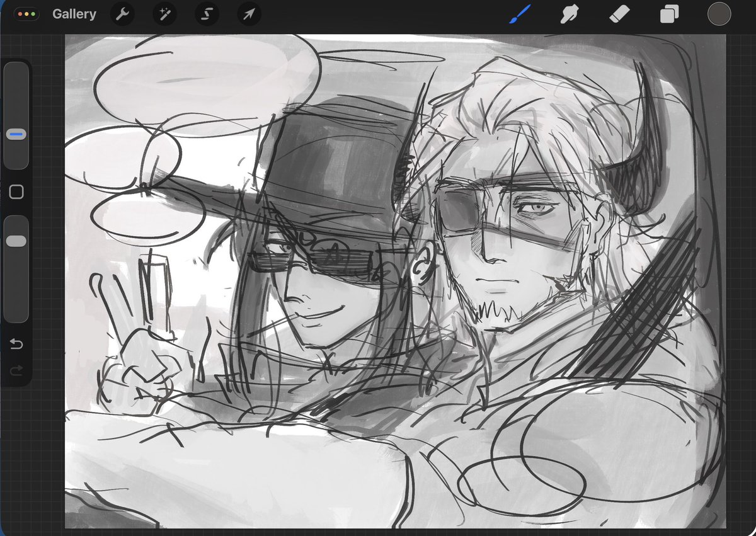
Task: Select the Smudge tool
Action: pos(569,14)
